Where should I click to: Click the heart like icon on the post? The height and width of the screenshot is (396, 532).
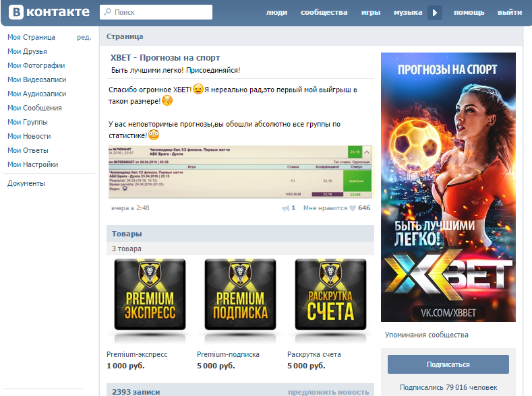pos(353,208)
